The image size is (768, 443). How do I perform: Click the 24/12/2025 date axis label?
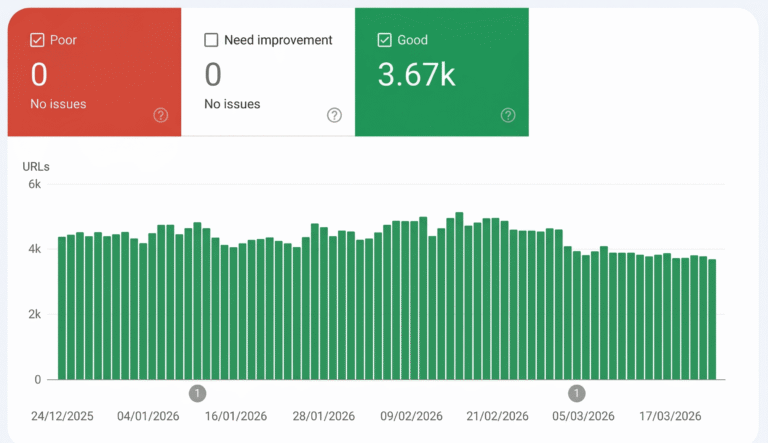[x=62, y=416]
